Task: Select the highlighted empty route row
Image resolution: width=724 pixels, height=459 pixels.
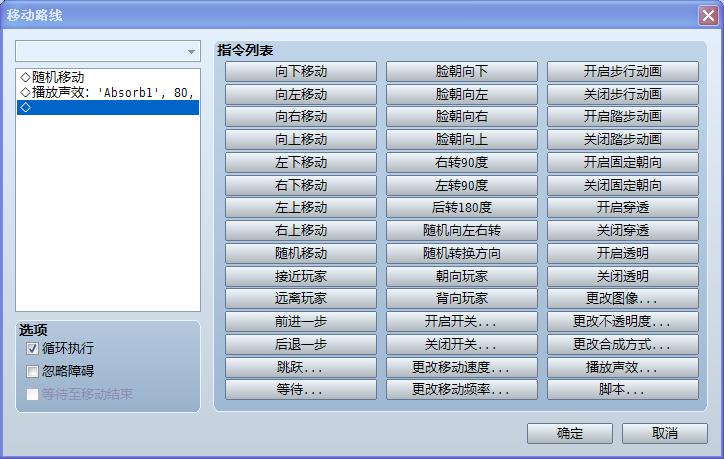Action: [x=108, y=108]
